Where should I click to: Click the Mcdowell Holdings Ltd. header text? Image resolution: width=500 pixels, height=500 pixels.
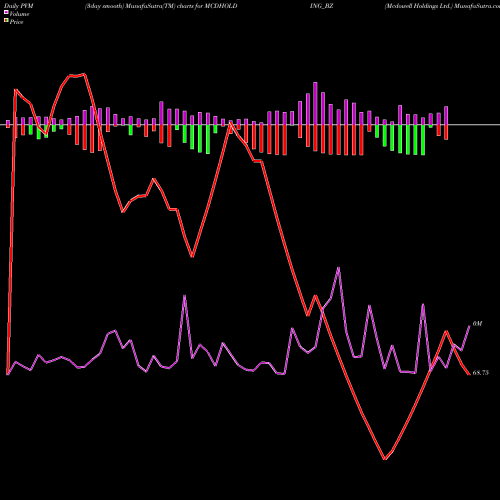(419, 6)
